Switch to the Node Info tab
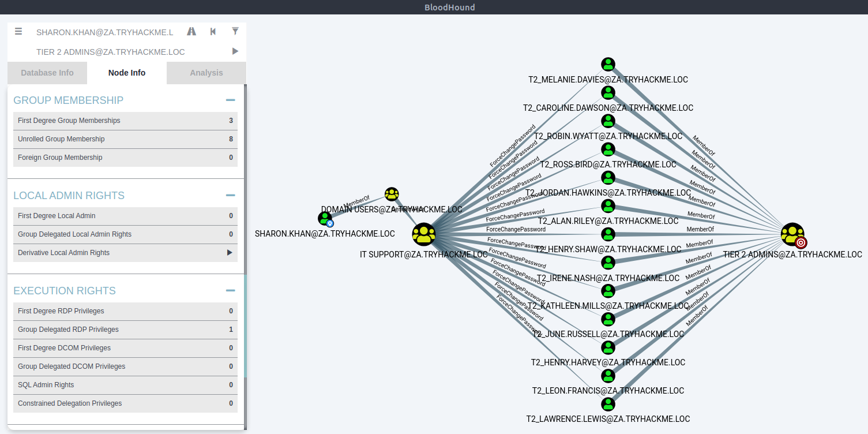This screenshot has height=434, width=868. 127,73
